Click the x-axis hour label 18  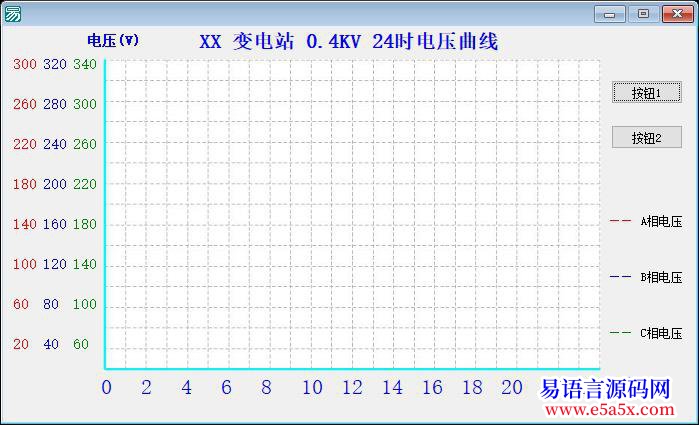pyautogui.click(x=473, y=388)
